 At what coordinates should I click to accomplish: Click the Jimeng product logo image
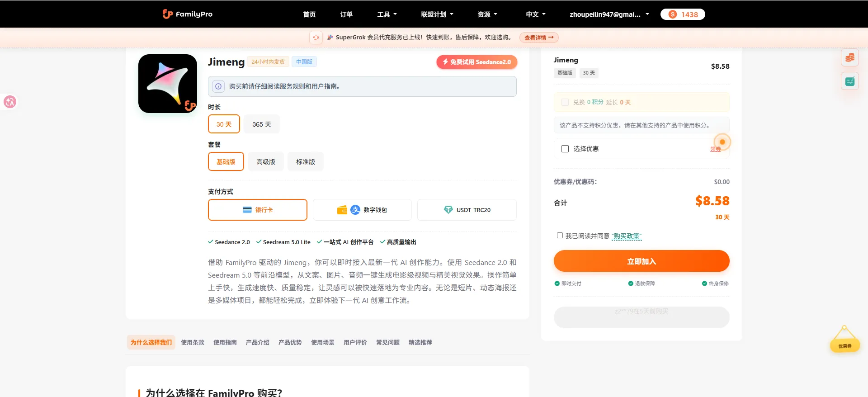168,84
